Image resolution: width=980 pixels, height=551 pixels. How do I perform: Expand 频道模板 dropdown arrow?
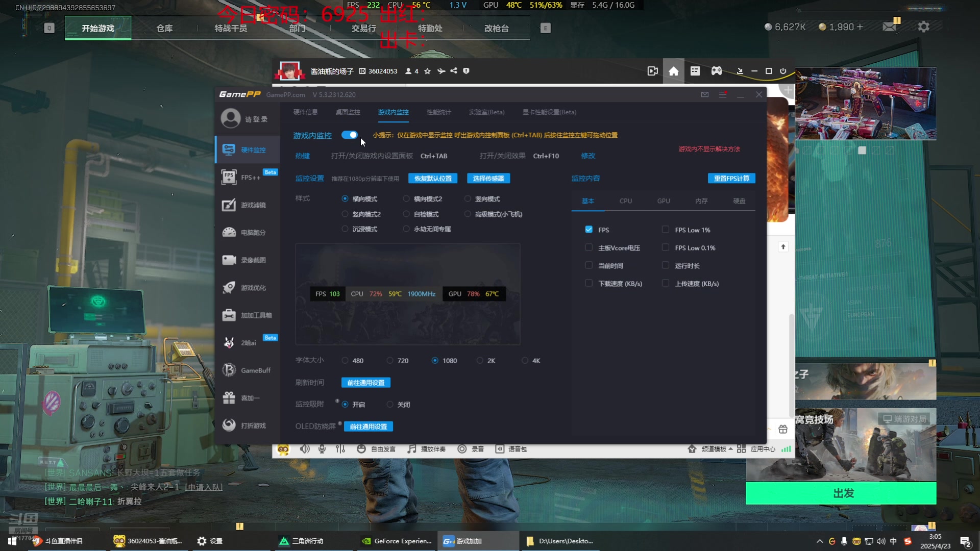point(730,449)
